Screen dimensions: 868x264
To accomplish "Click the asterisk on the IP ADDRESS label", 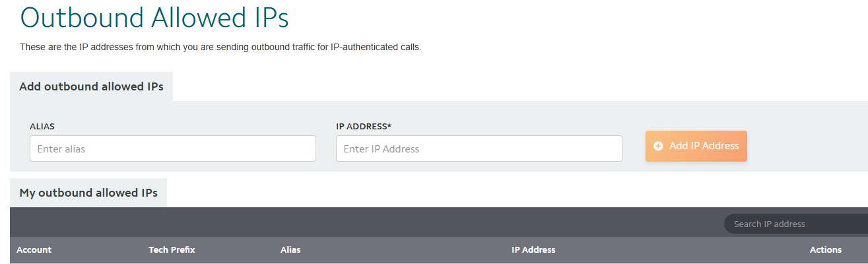I will tap(390, 125).
